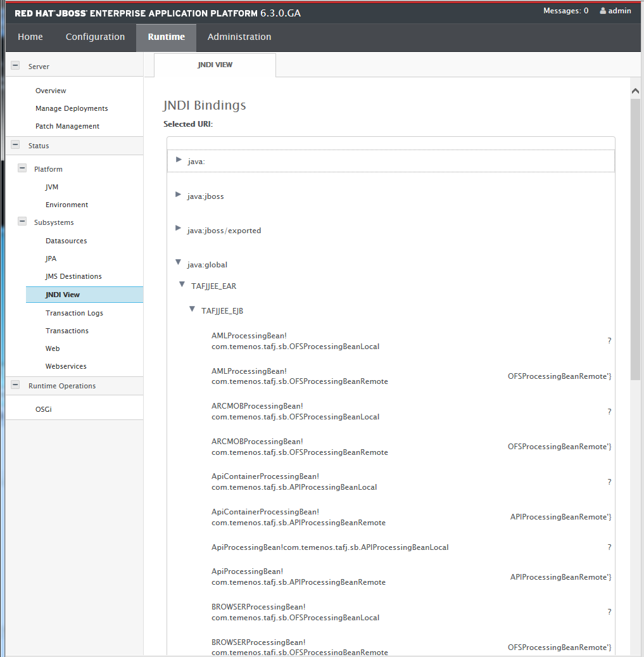
Task: Open the Datasources subsystem link
Action: pos(66,241)
